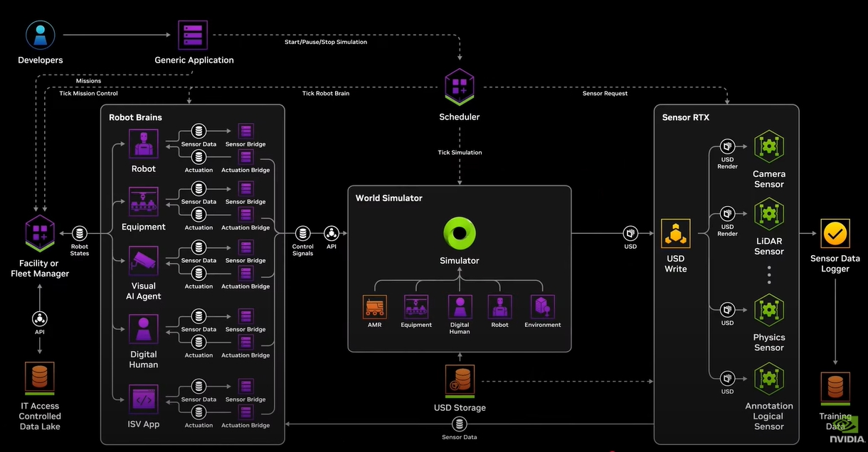Click the USD Storage database icon
Image resolution: width=868 pixels, height=452 pixels.
tap(460, 381)
